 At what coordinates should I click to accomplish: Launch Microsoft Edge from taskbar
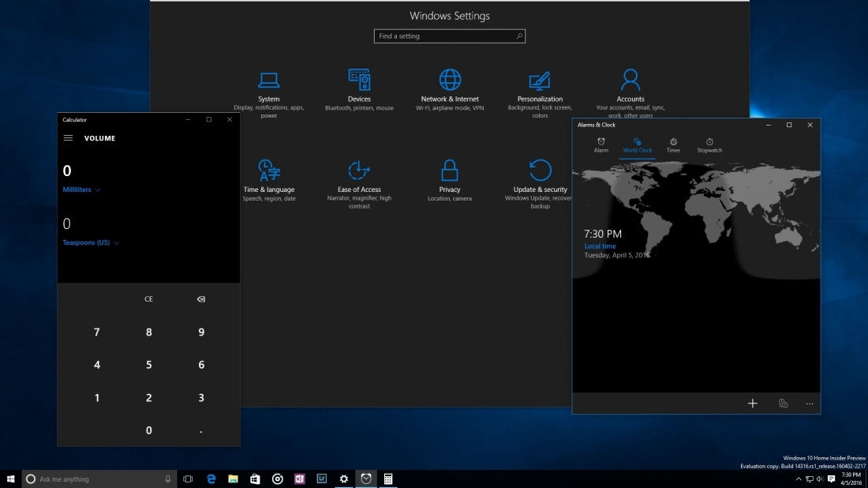click(x=211, y=479)
